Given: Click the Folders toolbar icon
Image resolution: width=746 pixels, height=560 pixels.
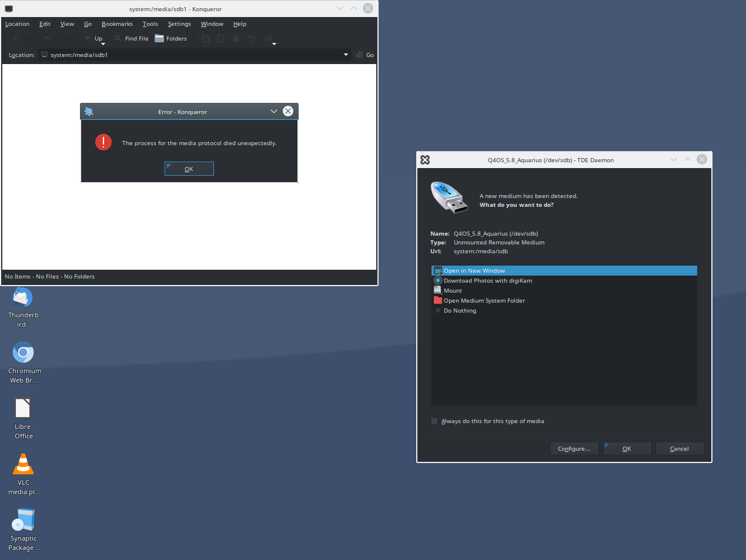Looking at the screenshot, I should coord(159,39).
